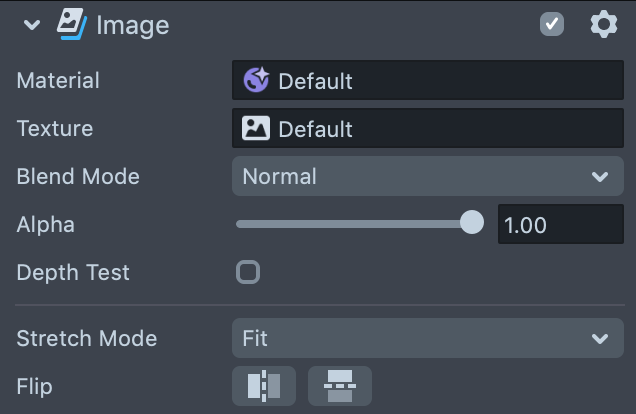Flip the image vertically

click(340, 386)
